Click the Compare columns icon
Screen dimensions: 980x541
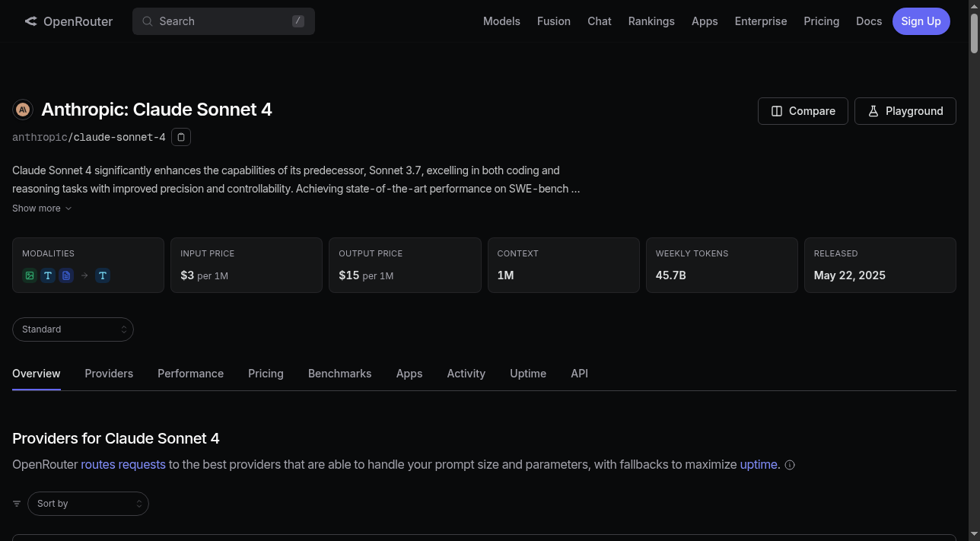[x=777, y=111]
